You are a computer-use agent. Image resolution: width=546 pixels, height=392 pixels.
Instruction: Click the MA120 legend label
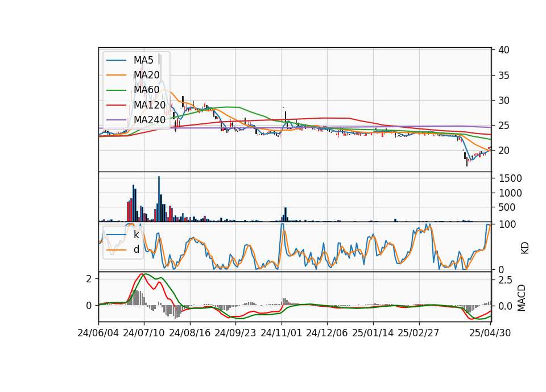pyautogui.click(x=150, y=105)
